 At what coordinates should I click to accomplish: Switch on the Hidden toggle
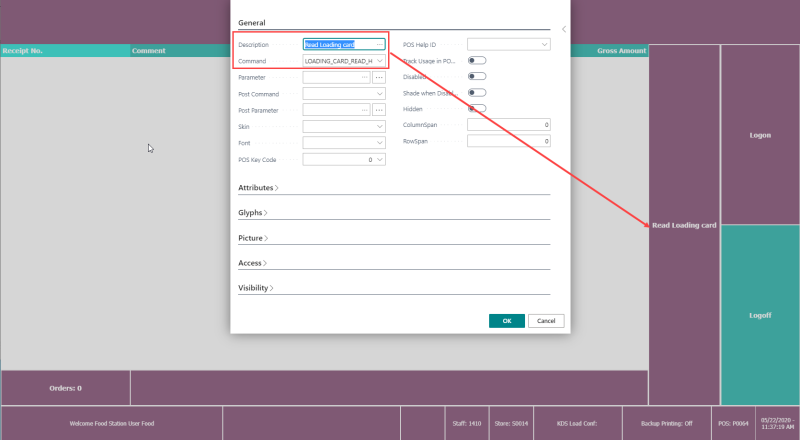(477, 109)
